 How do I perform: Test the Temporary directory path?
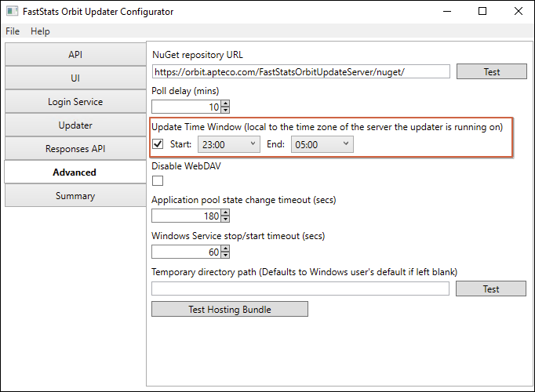(x=491, y=289)
